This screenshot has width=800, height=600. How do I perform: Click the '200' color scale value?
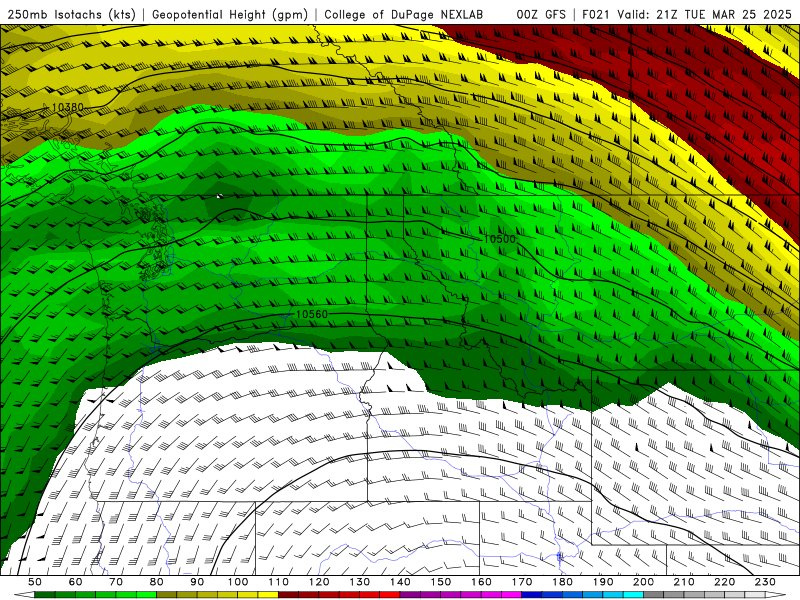[x=643, y=582]
